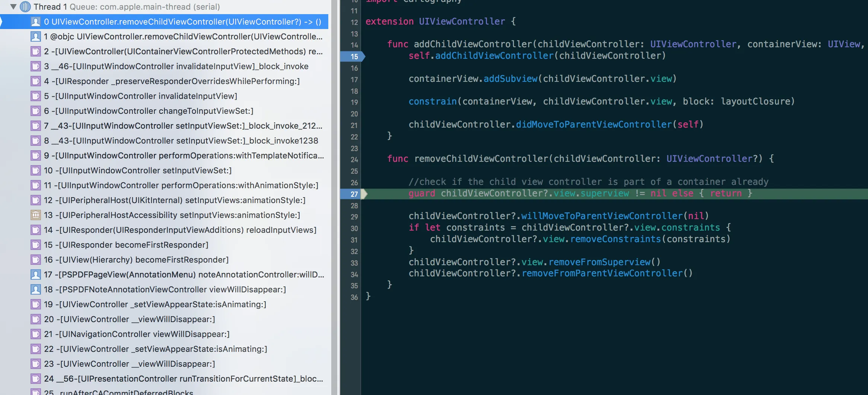This screenshot has height=395, width=868.
Task: Select frame 10 UIInputWindowController setInputViewSet
Action: [137, 170]
